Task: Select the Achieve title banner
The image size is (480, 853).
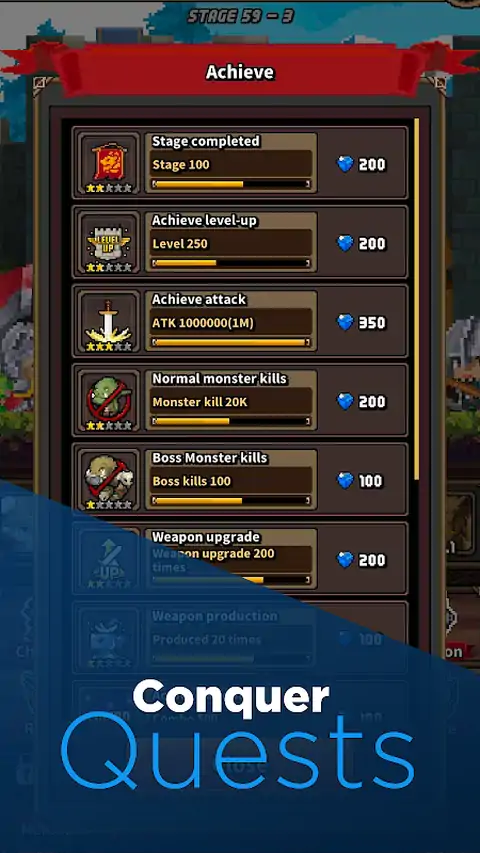Action: pos(240,72)
